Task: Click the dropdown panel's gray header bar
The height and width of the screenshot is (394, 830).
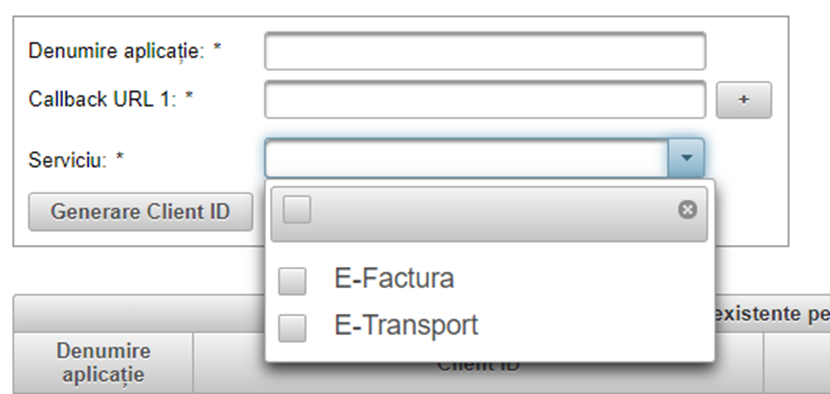Action: (489, 214)
